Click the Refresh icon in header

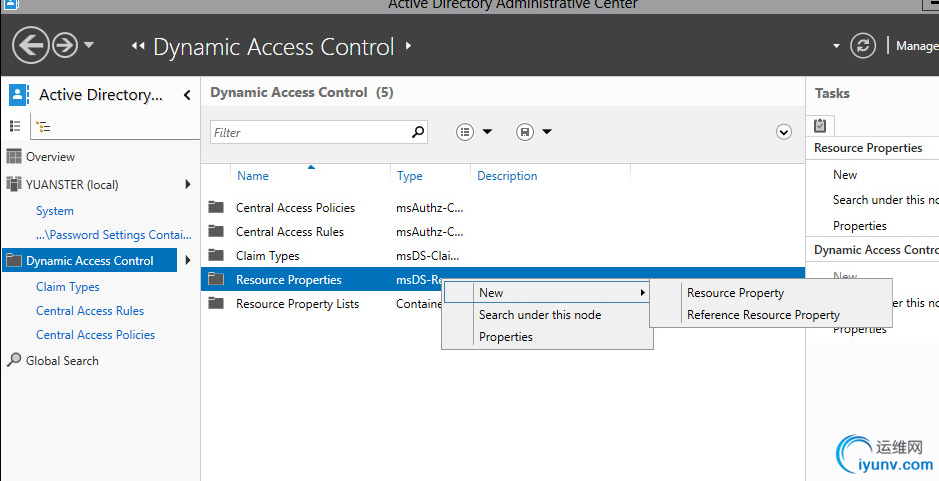[x=863, y=46]
